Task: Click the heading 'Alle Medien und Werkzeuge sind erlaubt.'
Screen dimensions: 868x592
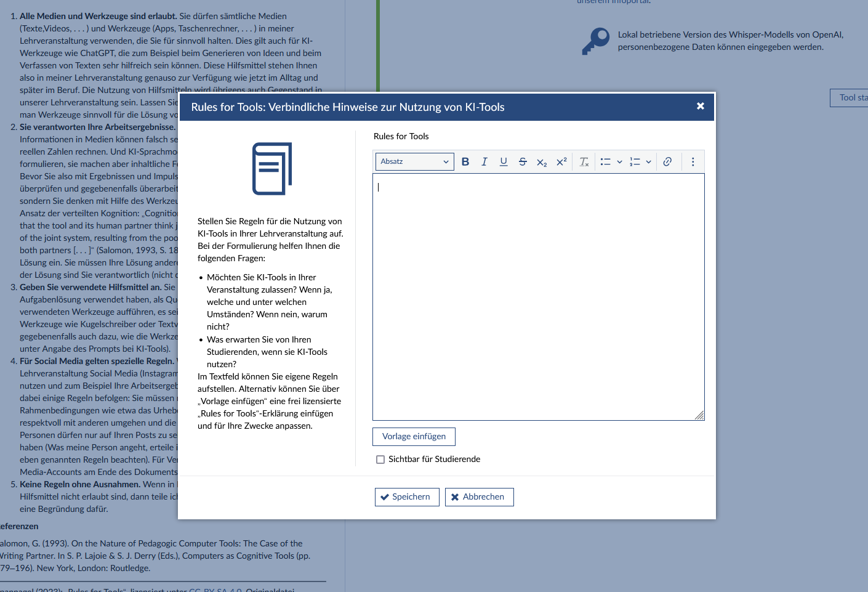Action: (98, 16)
